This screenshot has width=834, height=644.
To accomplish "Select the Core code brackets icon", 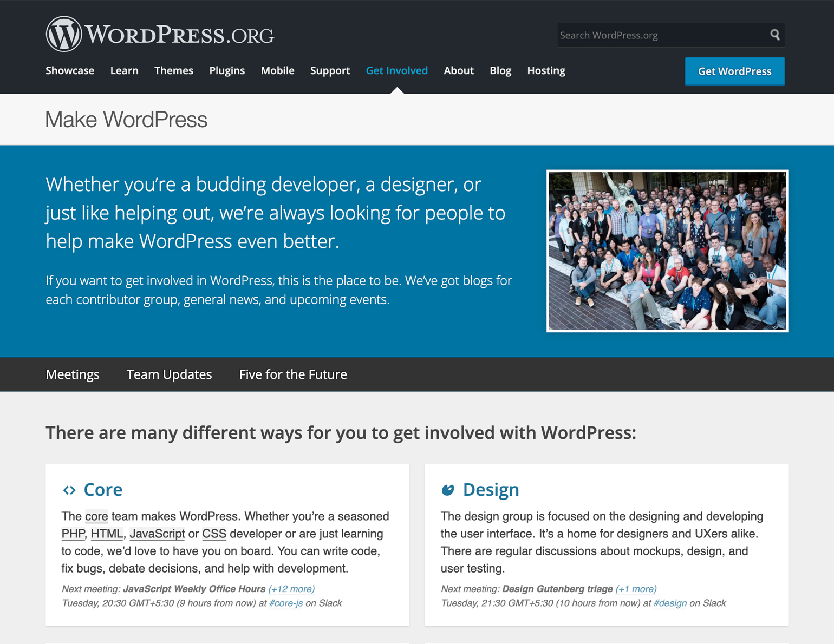I will pyautogui.click(x=68, y=490).
